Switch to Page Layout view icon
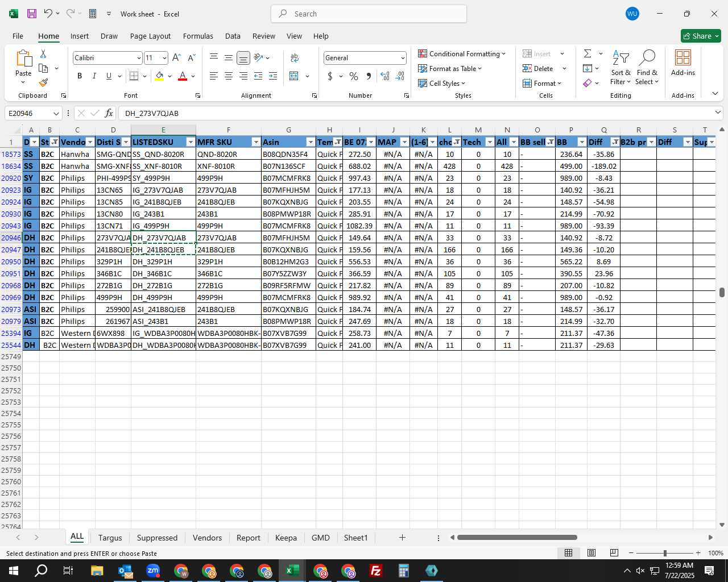Viewport: 728px width, 582px height. [591, 553]
